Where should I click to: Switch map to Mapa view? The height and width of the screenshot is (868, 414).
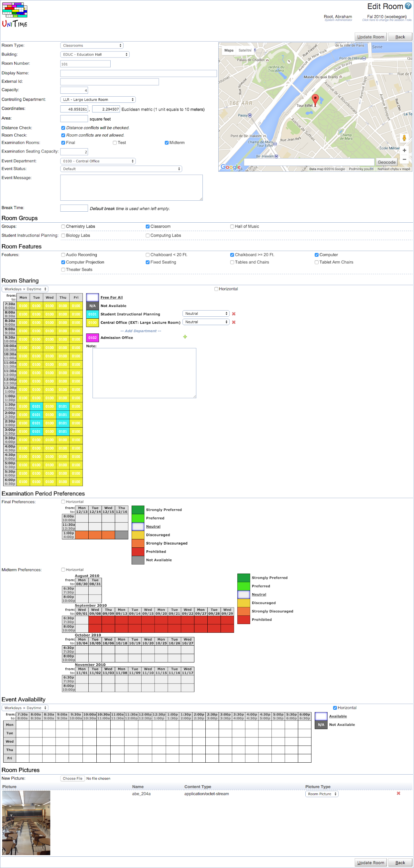[x=229, y=50]
